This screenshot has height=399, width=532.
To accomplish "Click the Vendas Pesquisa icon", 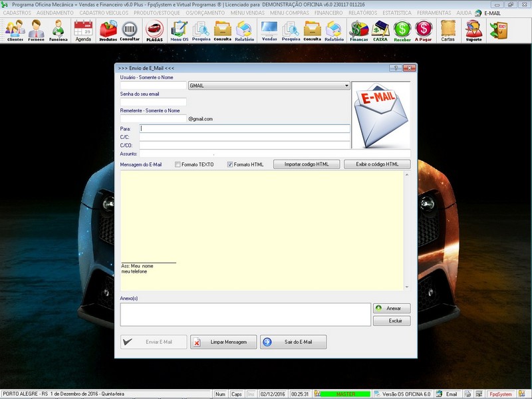I will coord(291,30).
